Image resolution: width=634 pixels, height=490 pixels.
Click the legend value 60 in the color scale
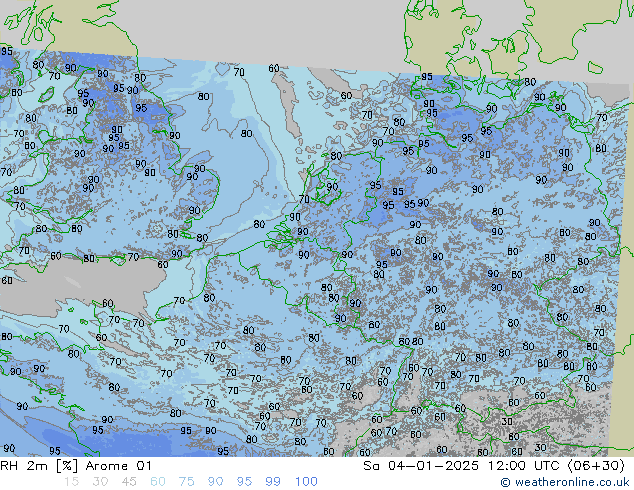click(x=158, y=482)
